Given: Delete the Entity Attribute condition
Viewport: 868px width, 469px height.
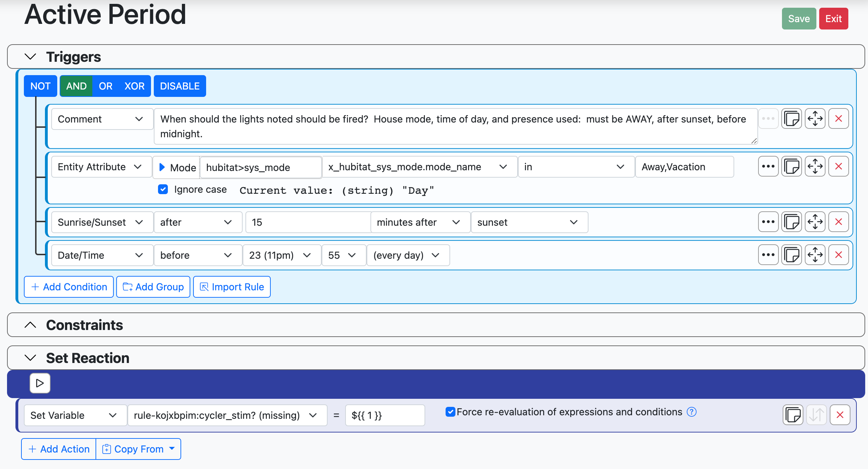Looking at the screenshot, I should click(839, 166).
